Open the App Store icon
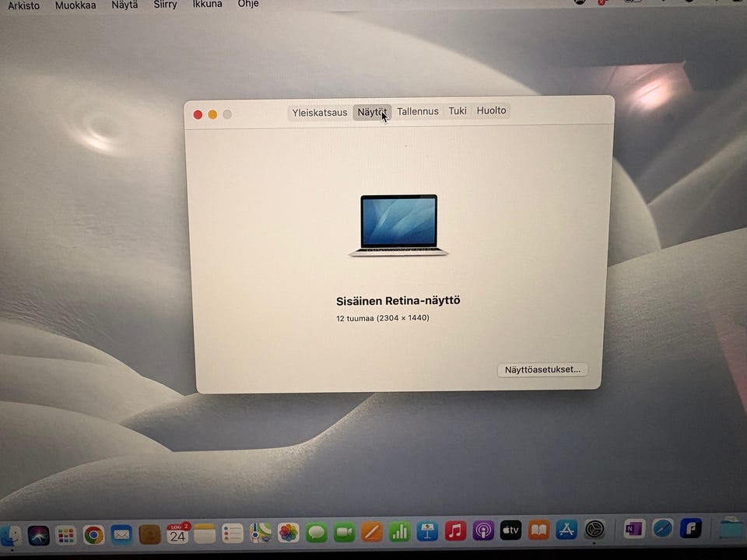Viewport: 747px width, 560px height. tap(566, 529)
